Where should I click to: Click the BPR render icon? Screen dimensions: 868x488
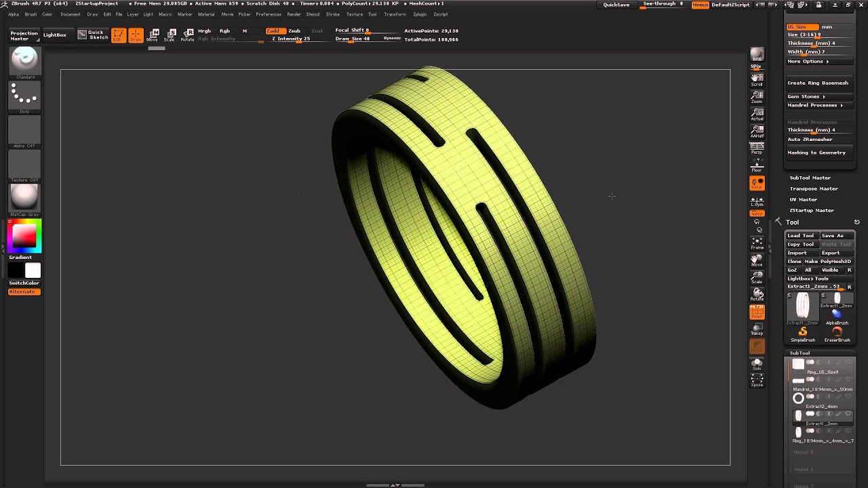tap(757, 55)
